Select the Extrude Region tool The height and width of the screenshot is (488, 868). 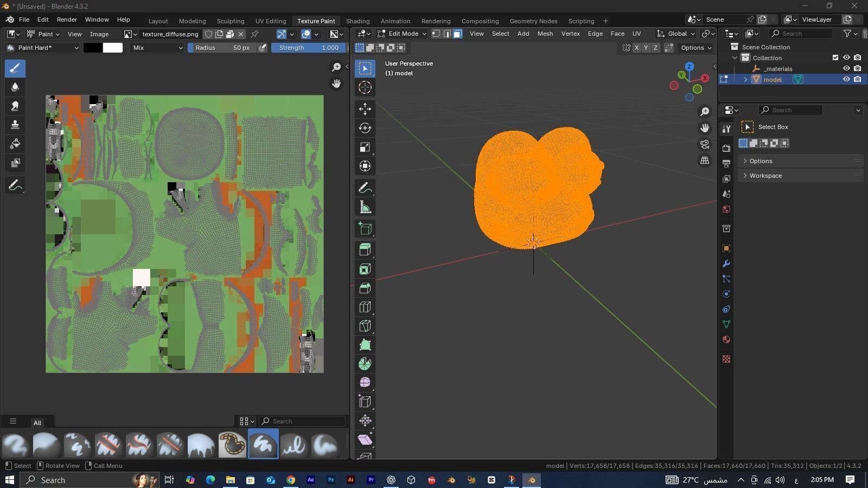point(365,250)
